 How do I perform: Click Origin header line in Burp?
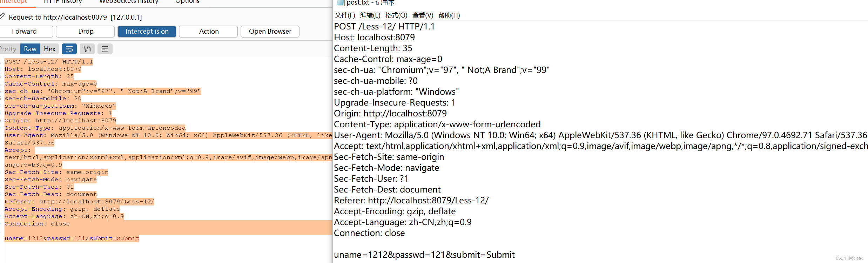[60, 121]
